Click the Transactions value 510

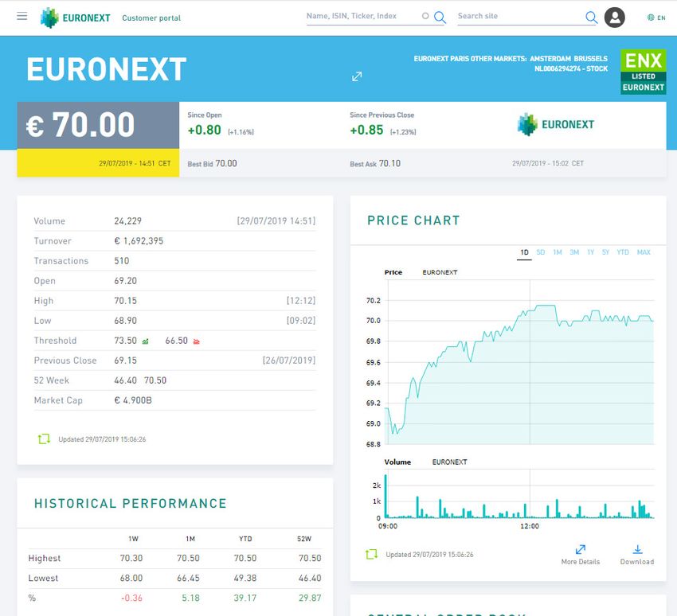coord(122,260)
